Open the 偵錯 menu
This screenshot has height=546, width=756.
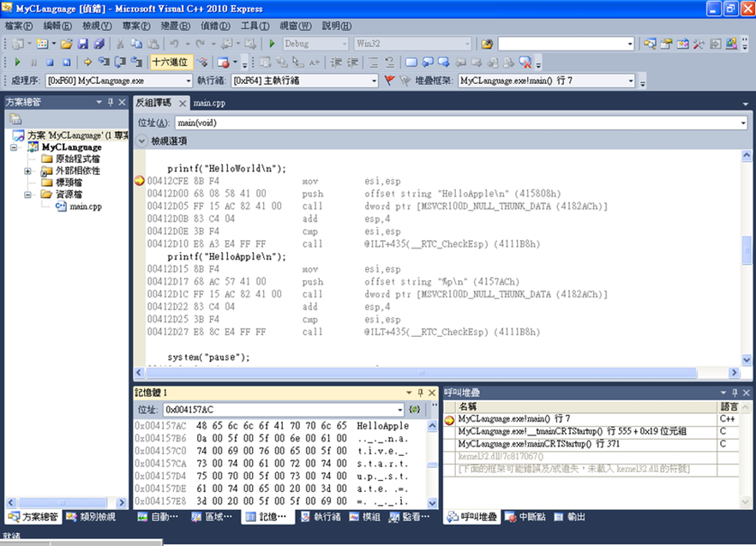pos(215,26)
